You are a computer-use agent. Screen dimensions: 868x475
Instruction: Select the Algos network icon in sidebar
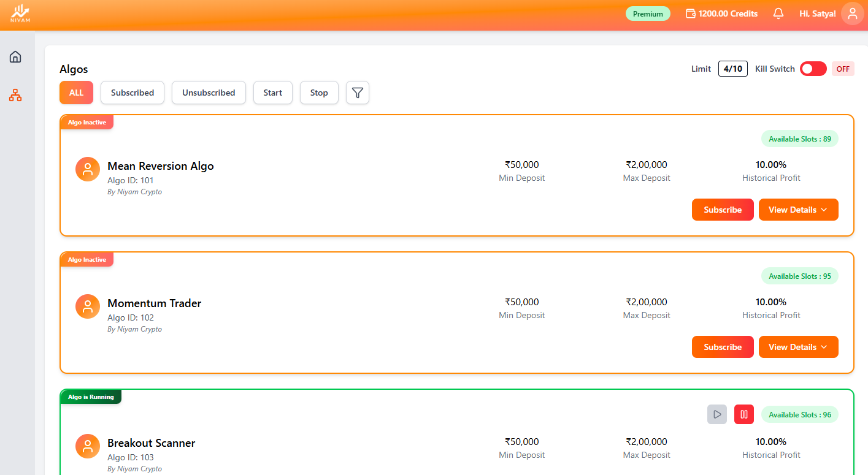point(15,95)
